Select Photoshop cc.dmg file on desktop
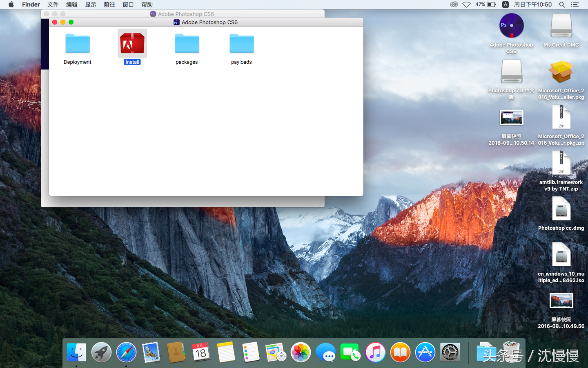Viewport: 588px width, 368px height. 561,209
